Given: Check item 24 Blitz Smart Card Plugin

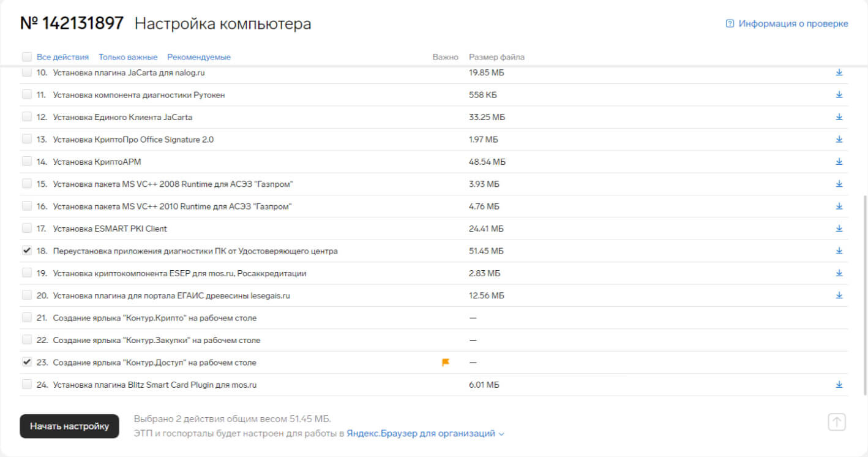Looking at the screenshot, I should pyautogui.click(x=27, y=384).
